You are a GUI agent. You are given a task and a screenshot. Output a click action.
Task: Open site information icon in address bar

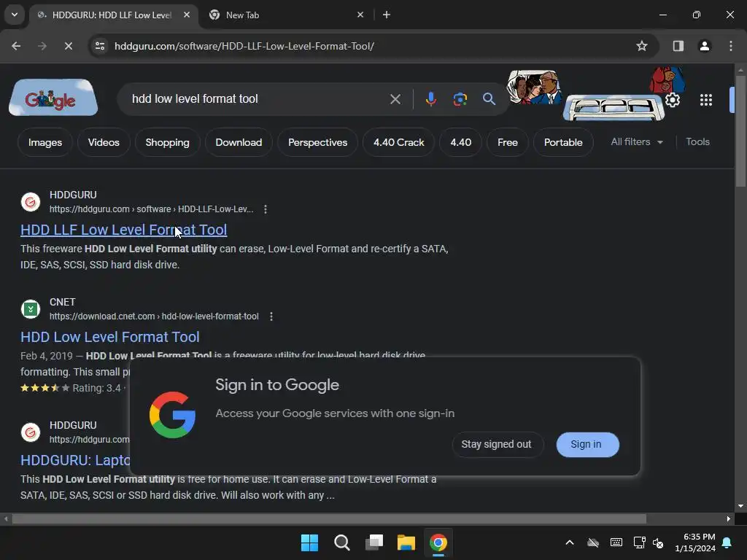coord(100,46)
